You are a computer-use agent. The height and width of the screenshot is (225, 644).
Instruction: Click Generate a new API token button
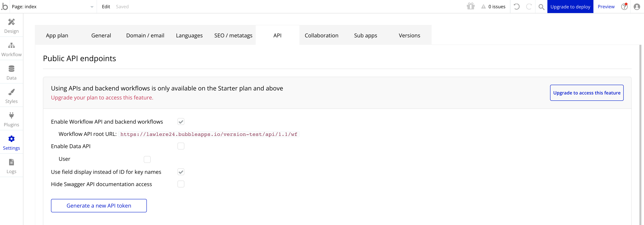pyautogui.click(x=99, y=205)
